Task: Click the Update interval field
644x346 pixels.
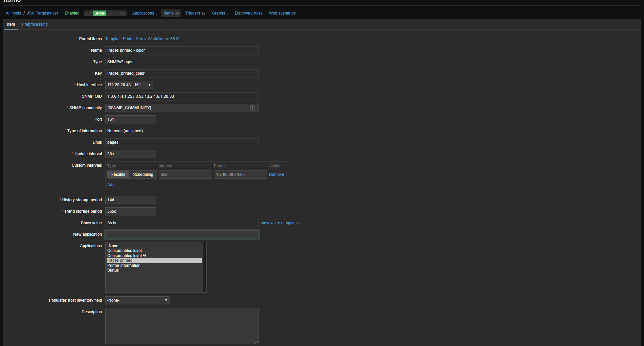Action: click(x=130, y=154)
